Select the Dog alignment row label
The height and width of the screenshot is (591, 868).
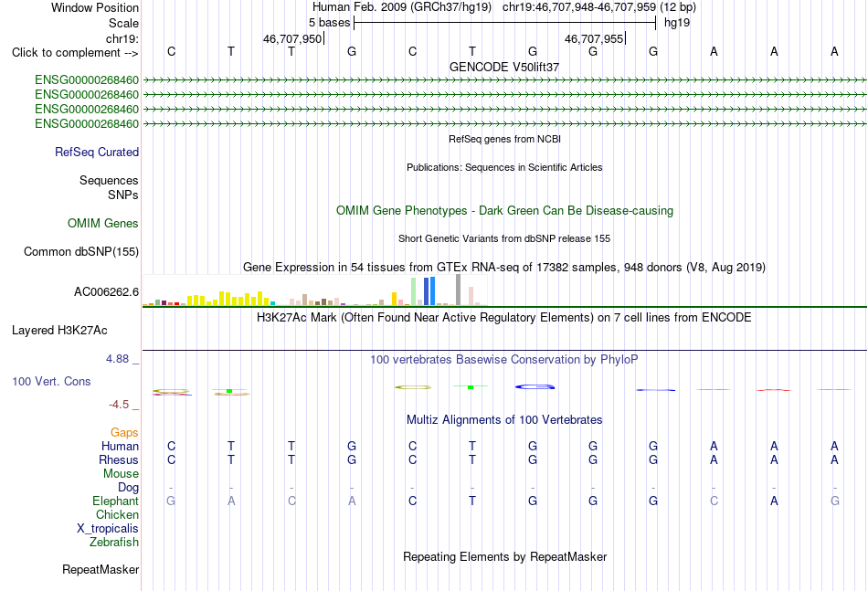[128, 488]
